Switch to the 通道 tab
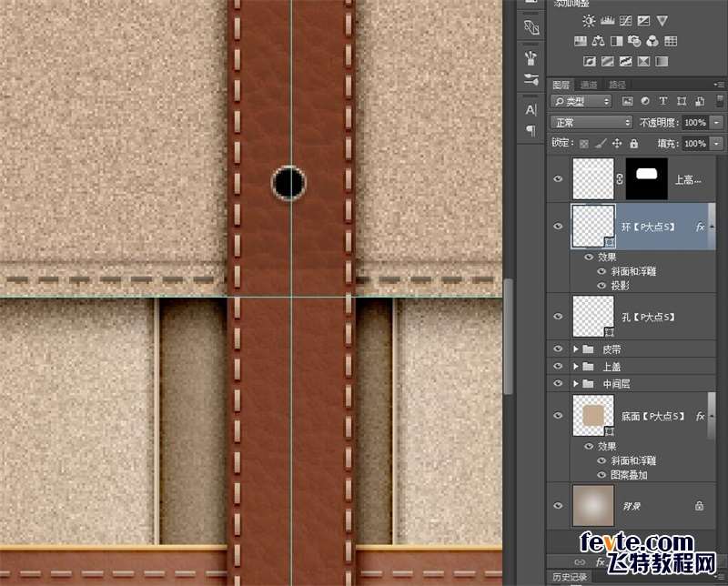 (x=589, y=85)
